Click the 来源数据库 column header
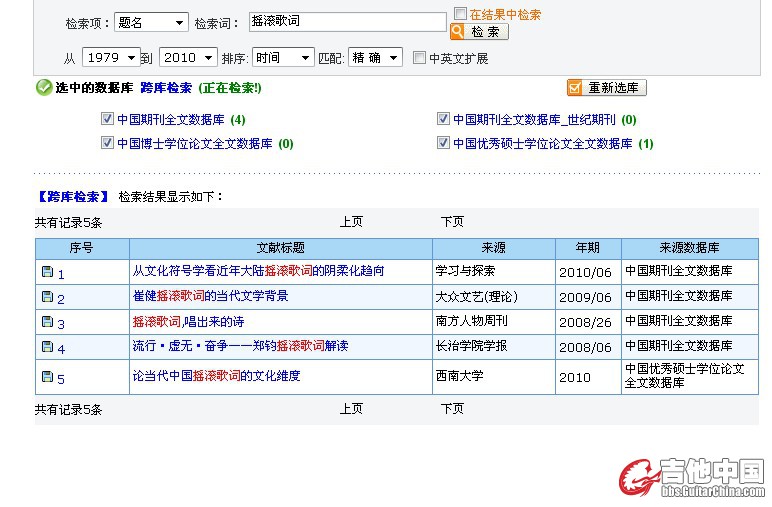 690,248
